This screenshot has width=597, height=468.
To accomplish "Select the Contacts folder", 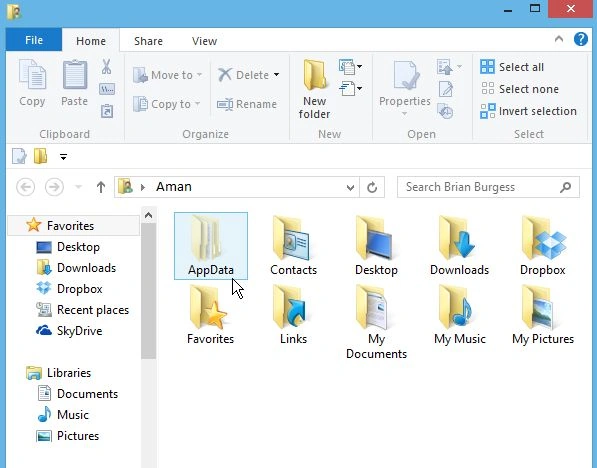I will pyautogui.click(x=294, y=246).
